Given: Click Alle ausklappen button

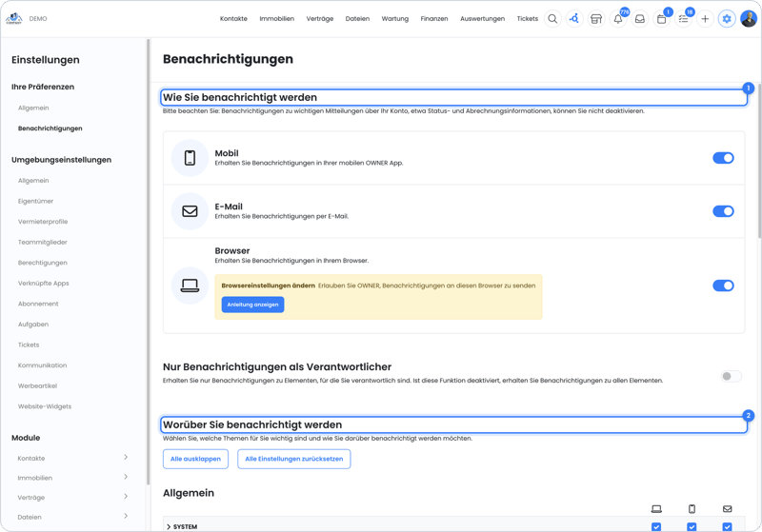Looking at the screenshot, I should 195,459.
